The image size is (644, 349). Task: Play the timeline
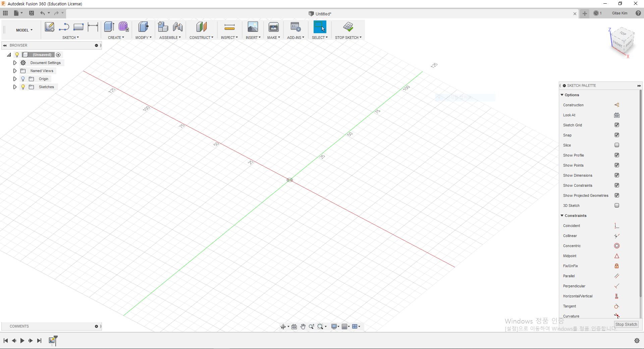coord(22,341)
